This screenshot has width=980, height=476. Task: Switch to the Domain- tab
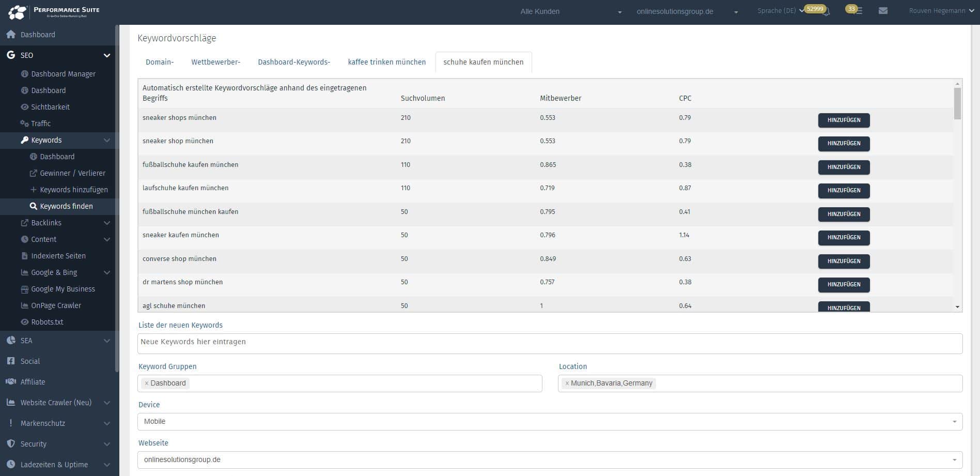[160, 62]
